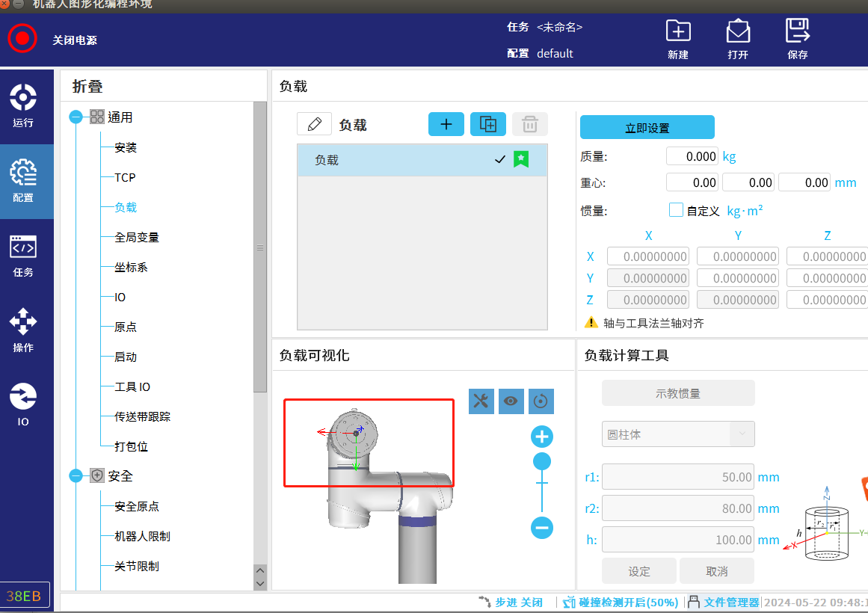Collapse the 安全 tree section

pos(76,476)
